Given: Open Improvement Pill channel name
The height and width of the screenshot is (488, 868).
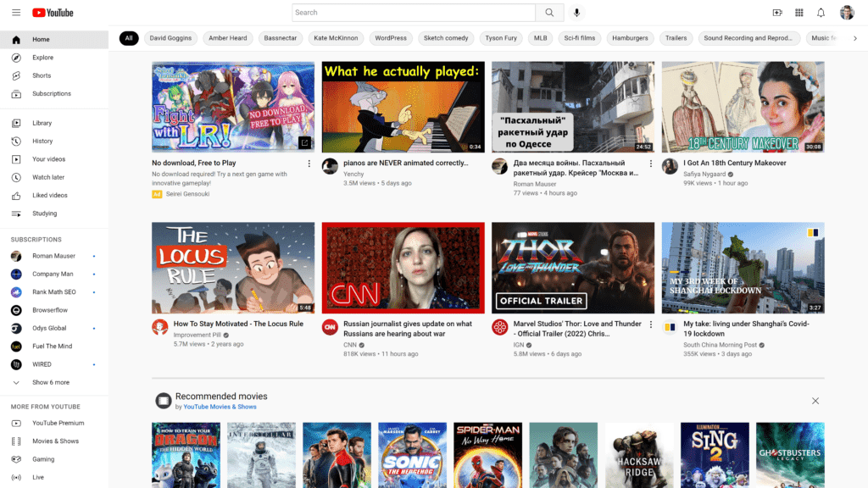Looking at the screenshot, I should pyautogui.click(x=197, y=335).
